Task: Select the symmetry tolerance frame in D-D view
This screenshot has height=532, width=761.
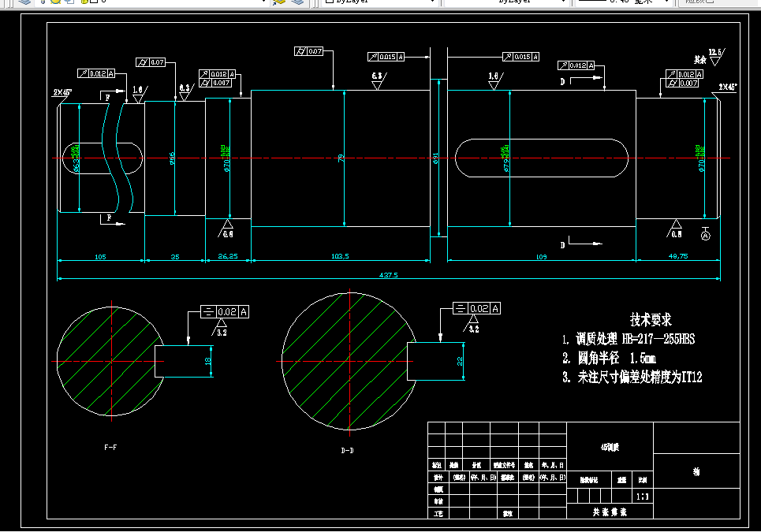Action: click(476, 309)
